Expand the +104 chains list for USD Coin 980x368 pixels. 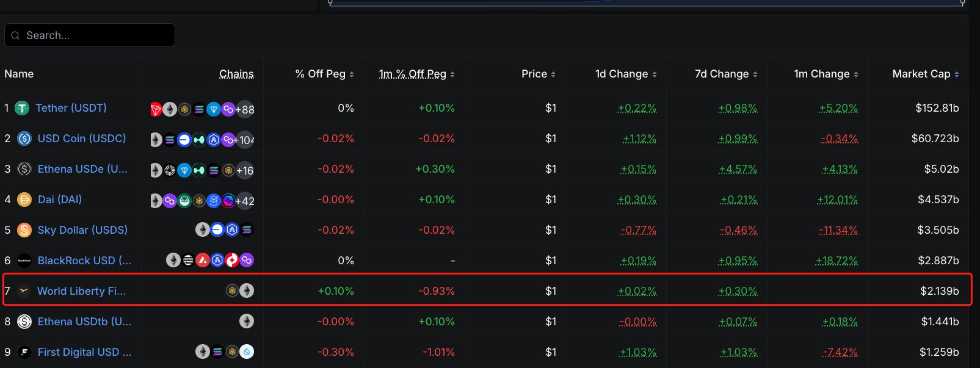(245, 140)
